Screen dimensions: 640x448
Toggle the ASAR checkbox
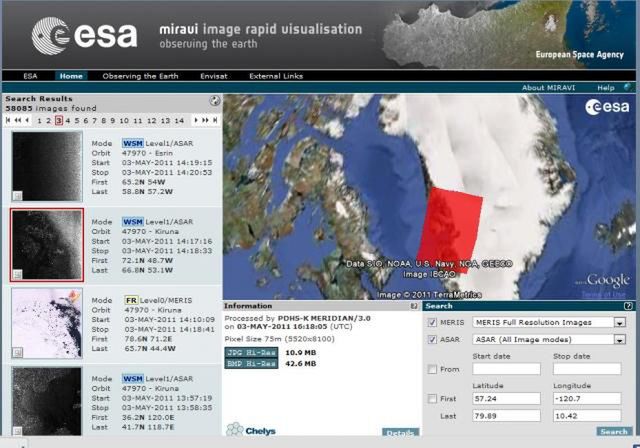(432, 339)
